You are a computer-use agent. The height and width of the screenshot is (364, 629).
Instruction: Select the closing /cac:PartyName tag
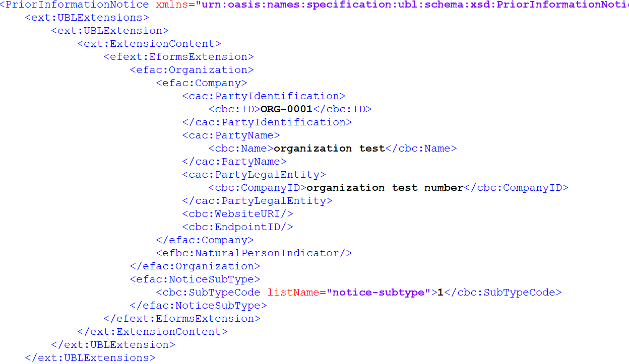click(x=234, y=162)
